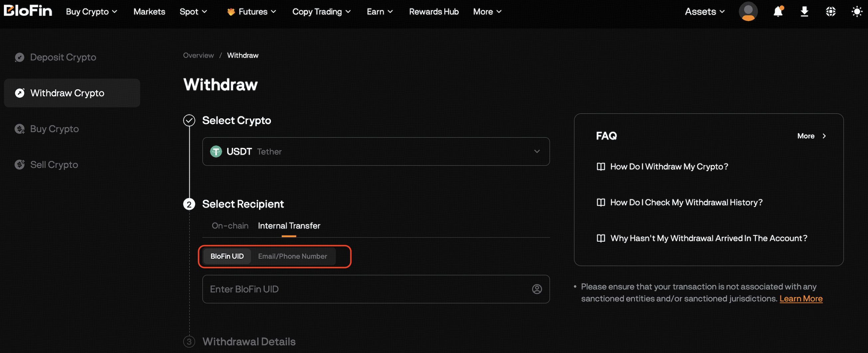Click book icon beside Withdrawal Arrived question
The image size is (868, 353).
601,238
